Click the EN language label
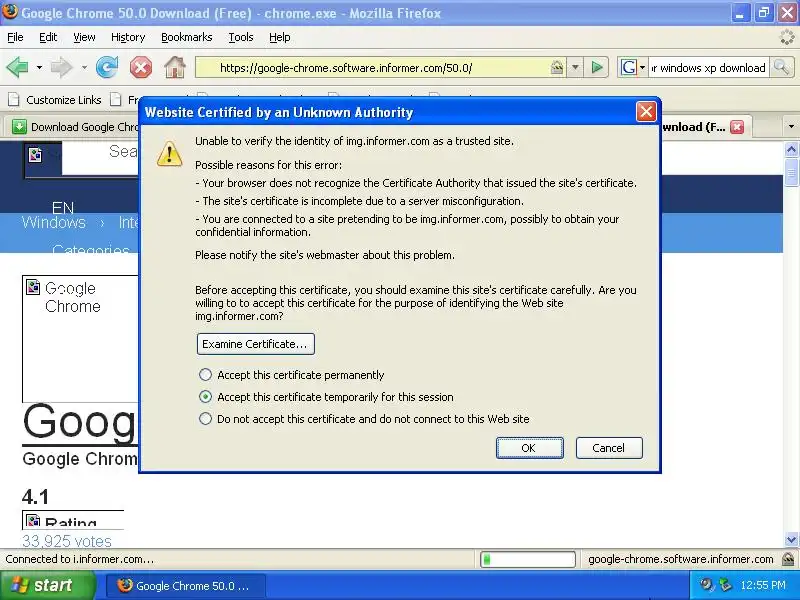 pyautogui.click(x=63, y=208)
